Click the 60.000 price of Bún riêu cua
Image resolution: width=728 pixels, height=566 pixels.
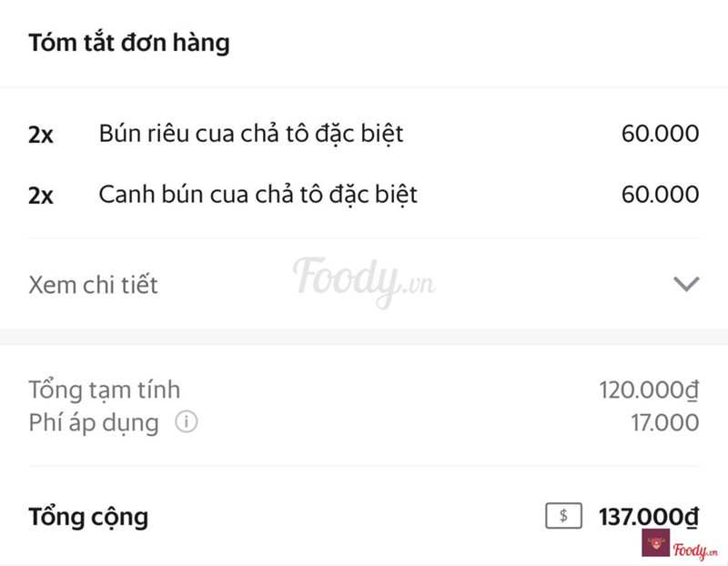(660, 135)
